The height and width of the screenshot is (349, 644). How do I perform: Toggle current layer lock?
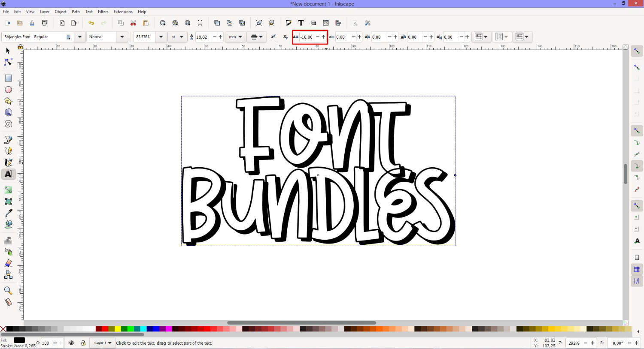(x=83, y=343)
